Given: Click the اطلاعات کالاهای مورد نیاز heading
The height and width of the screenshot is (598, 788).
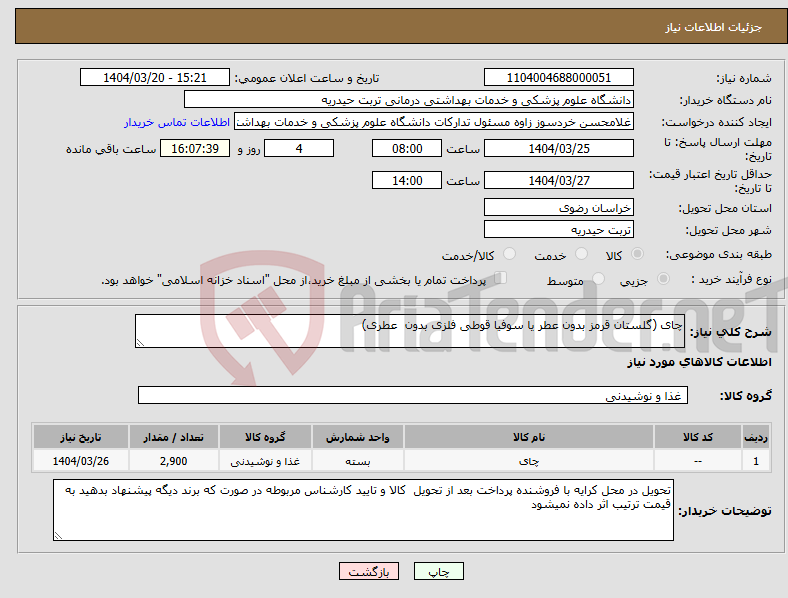Looking at the screenshot, I should pos(699,362).
